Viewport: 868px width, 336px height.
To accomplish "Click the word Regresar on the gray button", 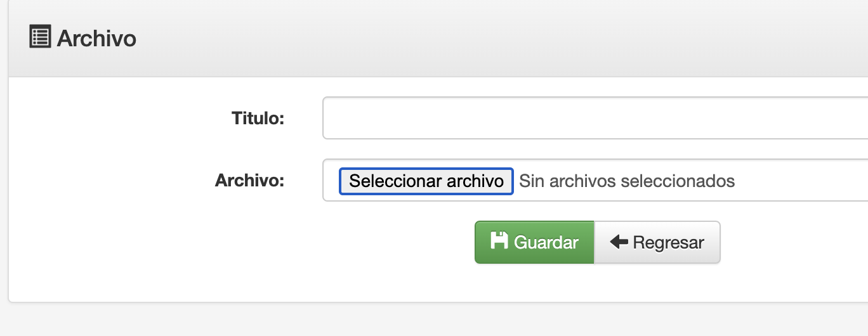I will click(x=668, y=242).
